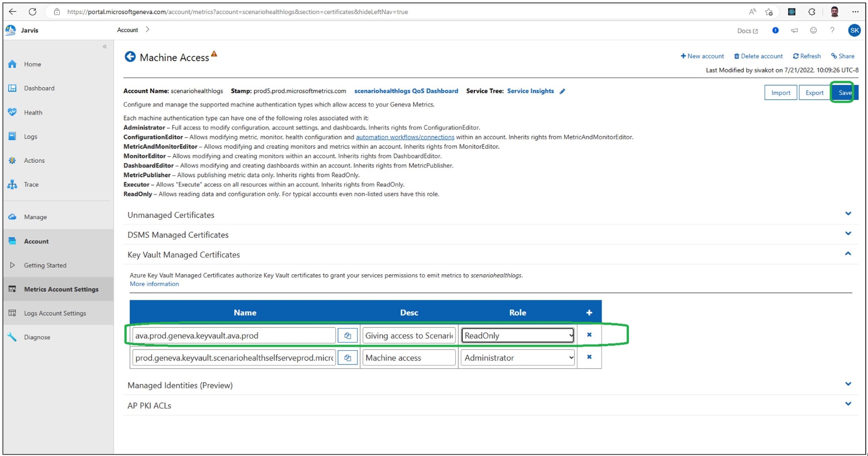Click the Save button
The width and height of the screenshot is (868, 456).
(845, 92)
